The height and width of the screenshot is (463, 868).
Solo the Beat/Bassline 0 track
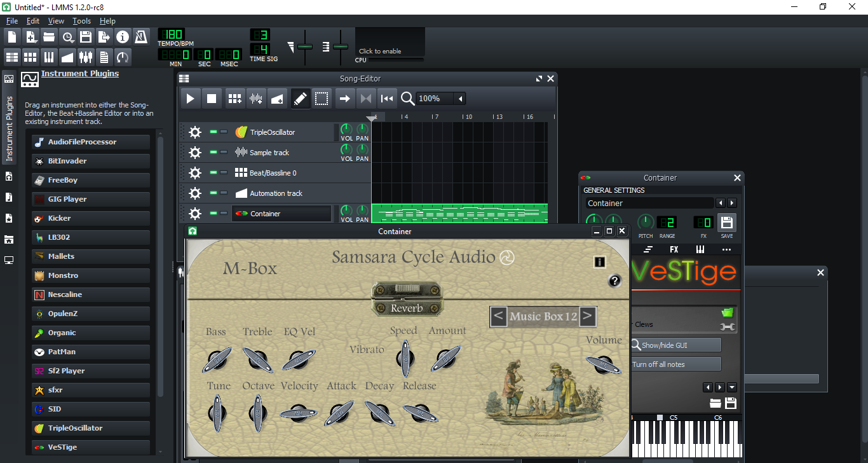pyautogui.click(x=224, y=173)
